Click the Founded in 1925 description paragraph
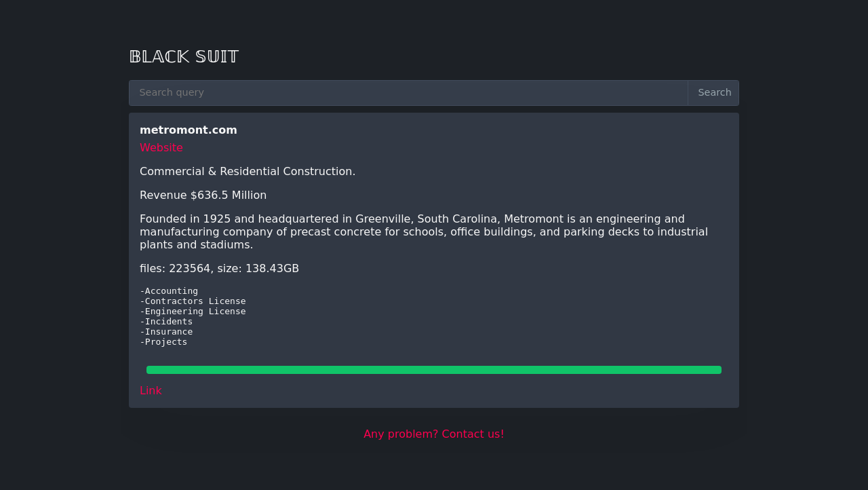This screenshot has height=490, width=868. [424, 231]
